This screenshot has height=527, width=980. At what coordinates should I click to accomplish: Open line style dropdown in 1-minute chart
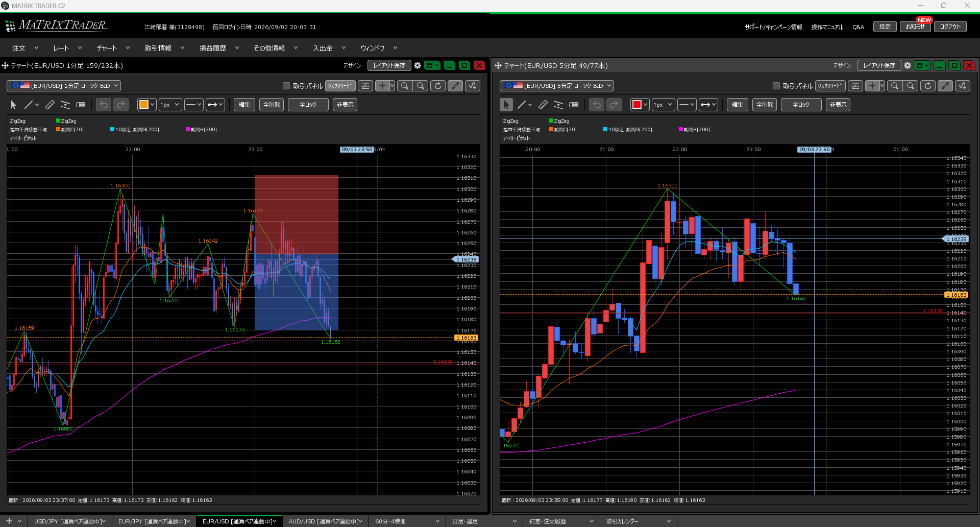click(194, 105)
